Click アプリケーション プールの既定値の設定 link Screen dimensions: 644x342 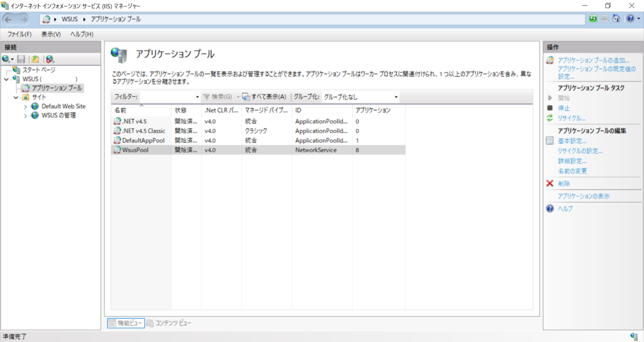coord(597,72)
